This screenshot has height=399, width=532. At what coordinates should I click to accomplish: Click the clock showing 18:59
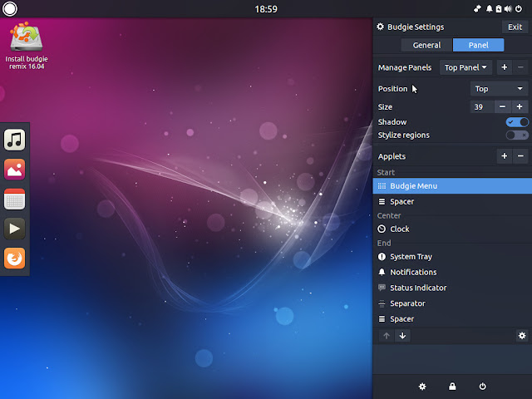point(266,9)
